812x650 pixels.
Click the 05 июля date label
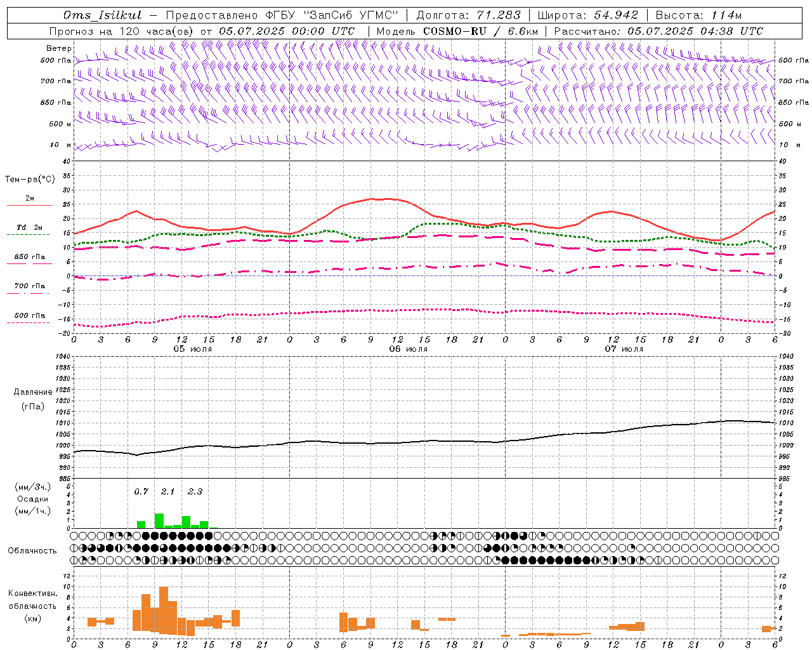point(193,349)
